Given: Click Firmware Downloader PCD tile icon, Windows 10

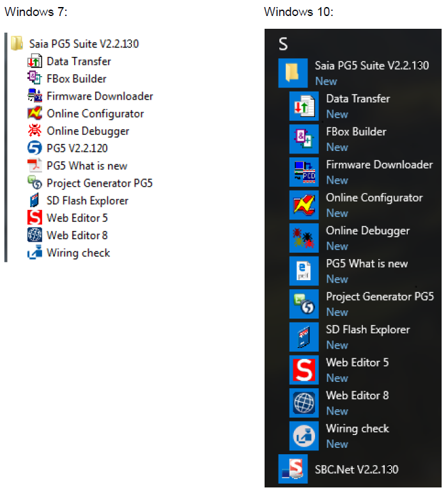Looking at the screenshot, I should [304, 172].
